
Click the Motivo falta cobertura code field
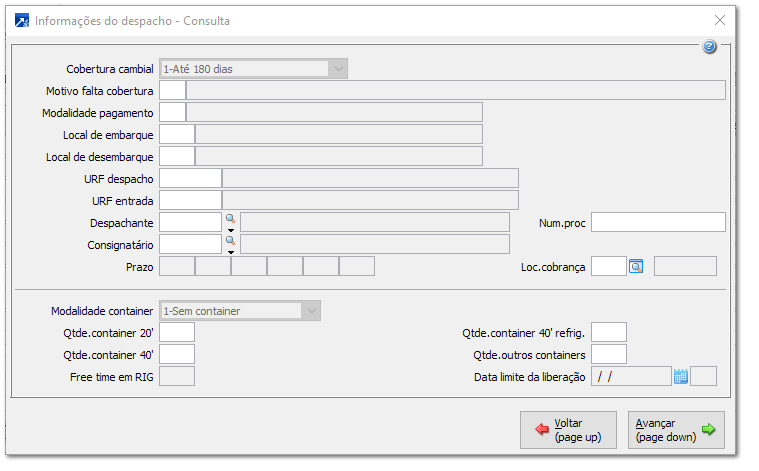pyautogui.click(x=172, y=91)
